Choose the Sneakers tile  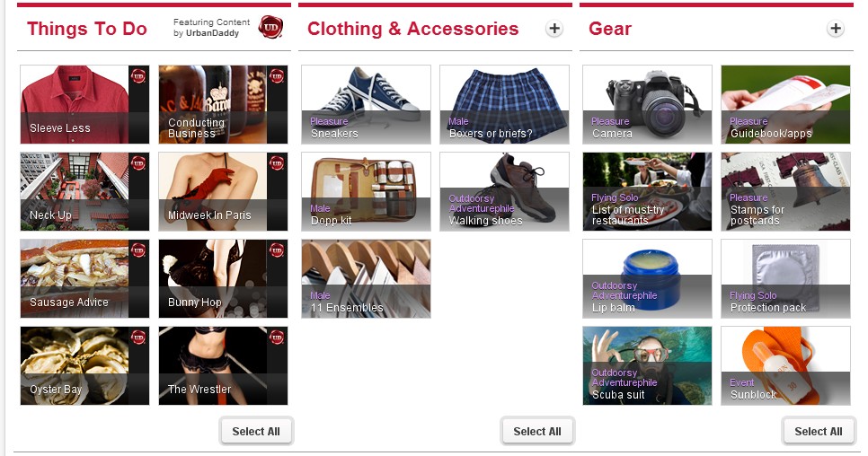(366, 104)
